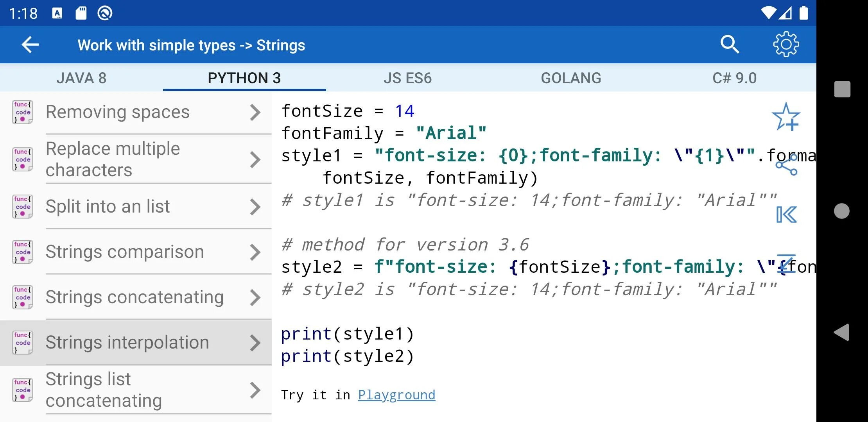
Task: Tap the code icon beside Removing spaces
Action: pos(22,112)
